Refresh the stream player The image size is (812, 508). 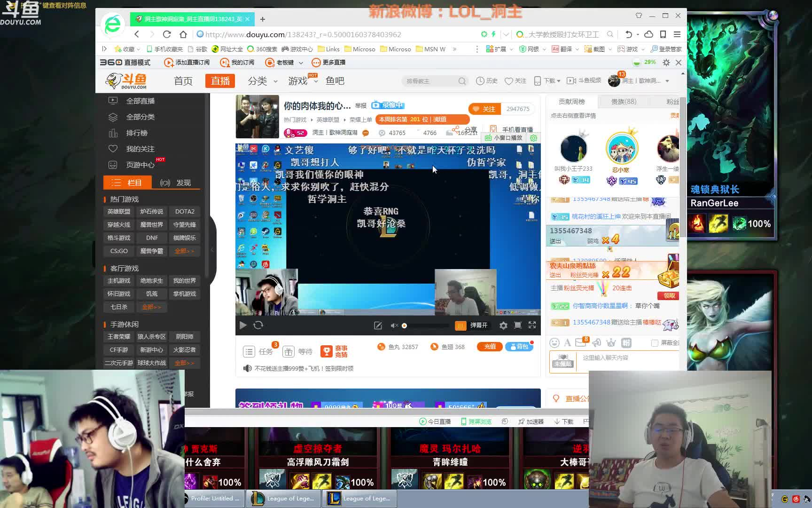(258, 325)
